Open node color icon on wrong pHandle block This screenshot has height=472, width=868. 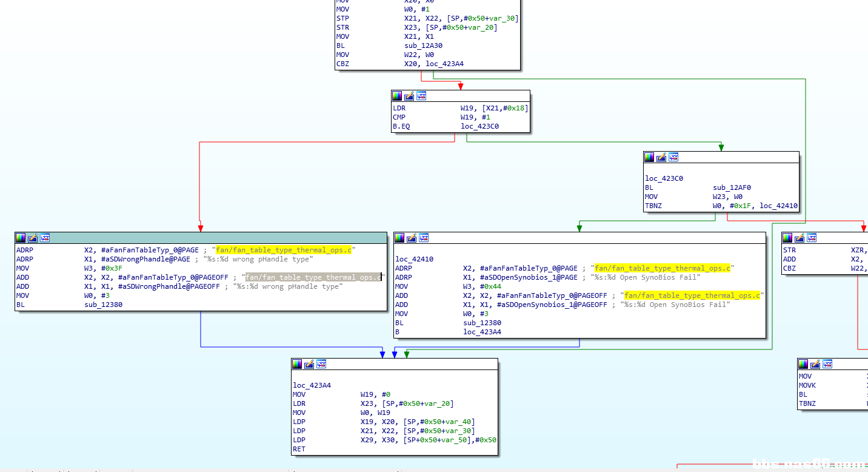(21, 238)
